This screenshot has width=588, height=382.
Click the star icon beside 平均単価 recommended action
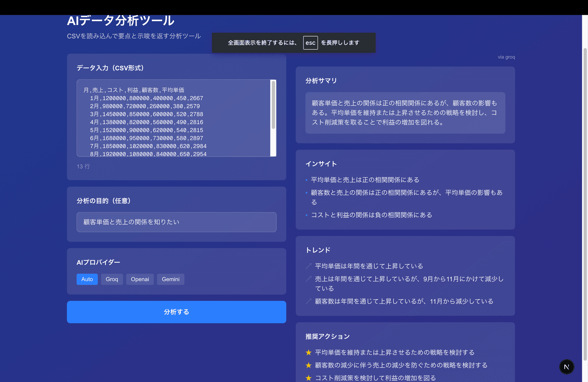309,352
